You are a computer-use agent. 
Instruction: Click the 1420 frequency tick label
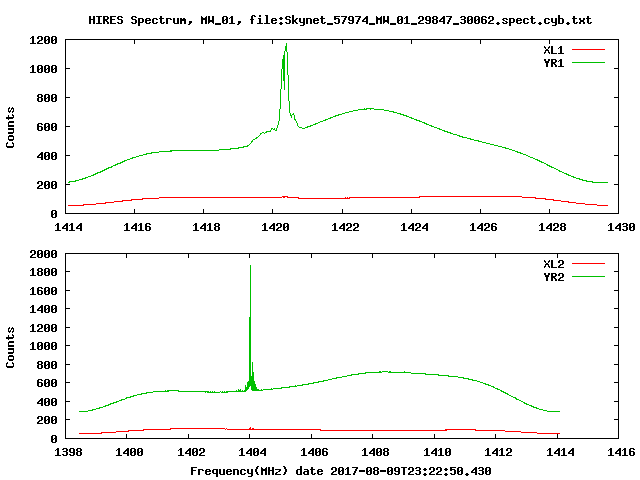(275, 227)
